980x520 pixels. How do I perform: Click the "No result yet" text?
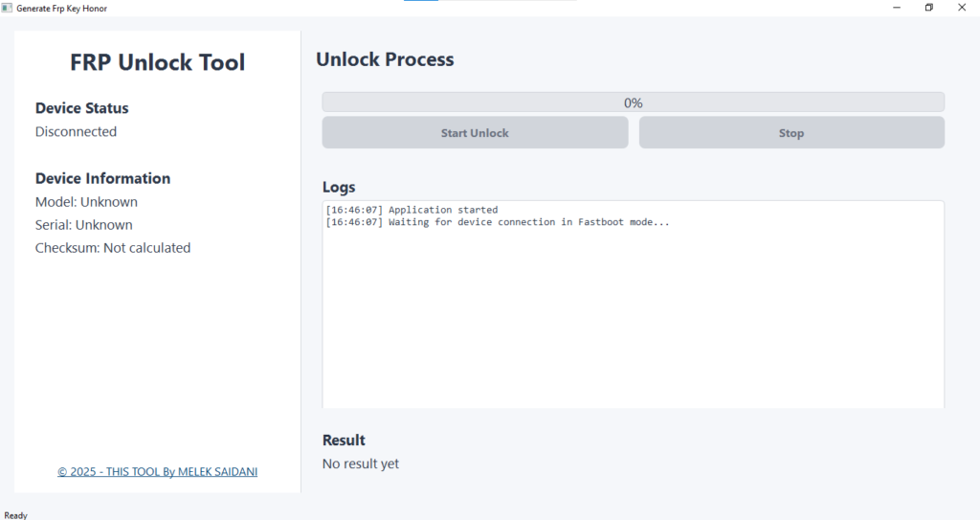361,464
